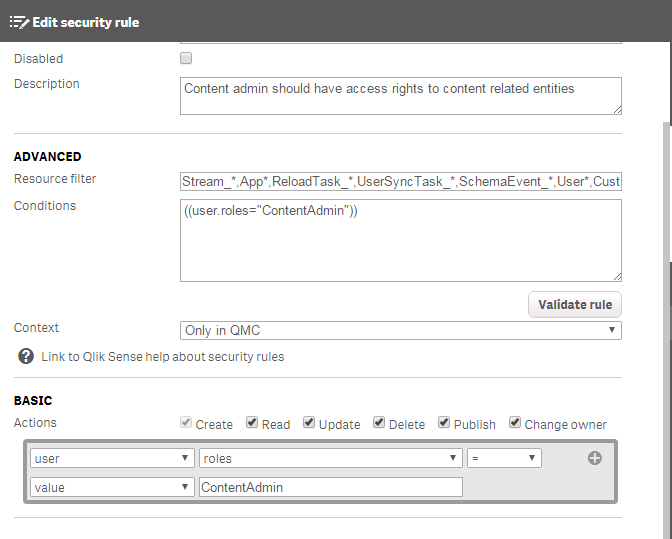
Task: Open the Context dropdown
Action: tap(400, 330)
